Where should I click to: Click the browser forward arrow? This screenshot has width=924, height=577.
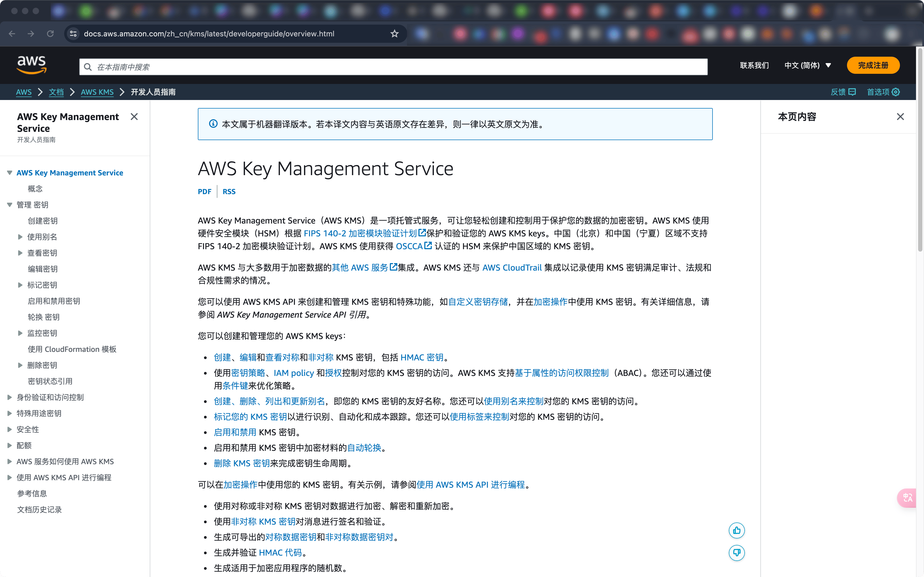31,34
